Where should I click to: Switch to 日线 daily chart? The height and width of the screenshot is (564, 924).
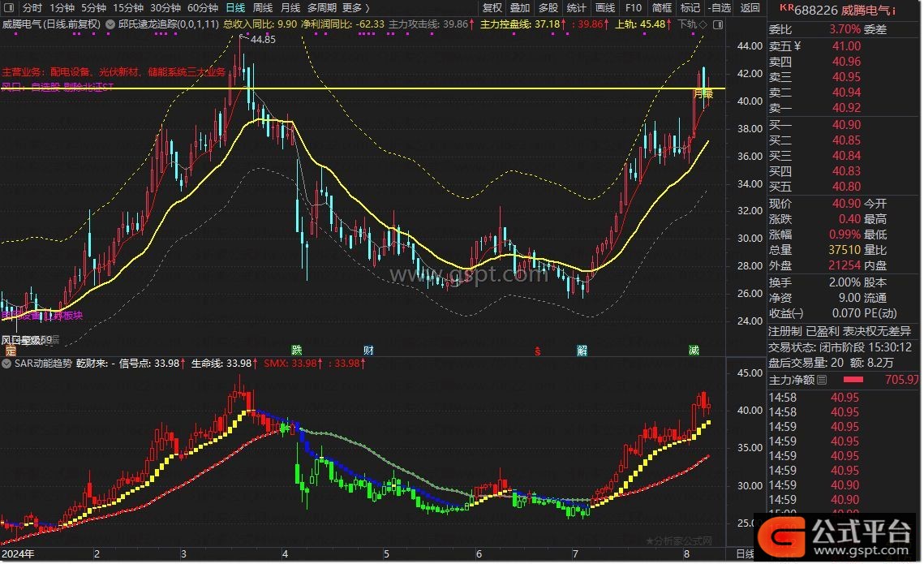click(235, 7)
